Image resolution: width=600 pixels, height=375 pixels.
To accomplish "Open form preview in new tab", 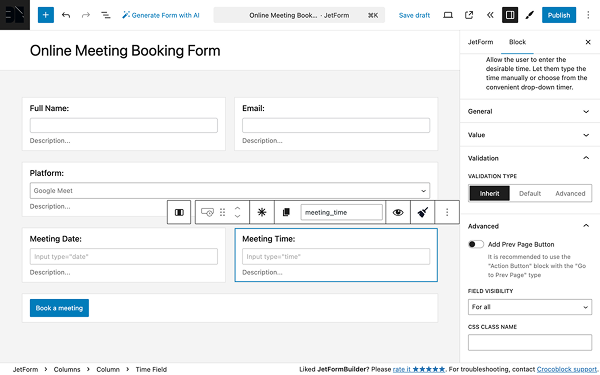I will pyautogui.click(x=469, y=15).
